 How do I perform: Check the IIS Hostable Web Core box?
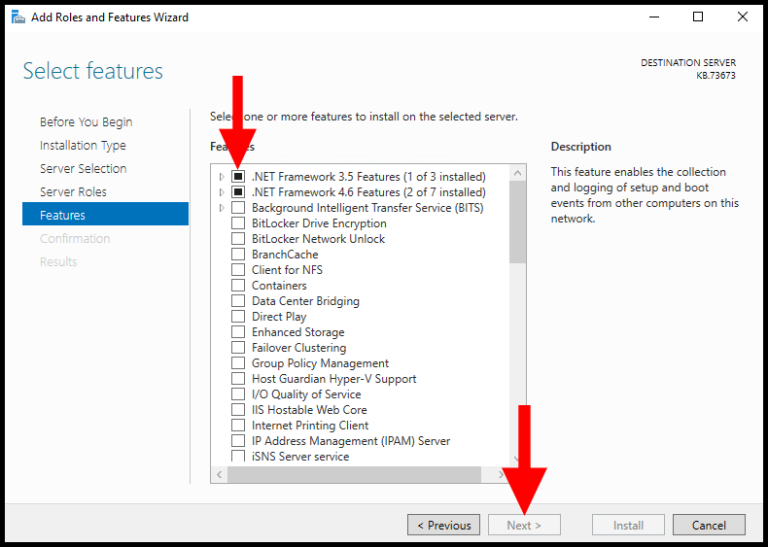(238, 410)
